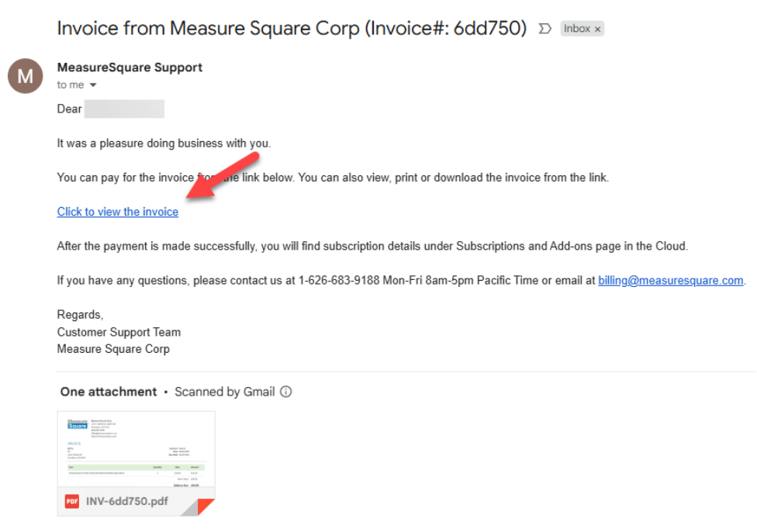Viewport: 757px width, 532px height.
Task: Click the billing@measuresquare.com email link
Action: [671, 281]
